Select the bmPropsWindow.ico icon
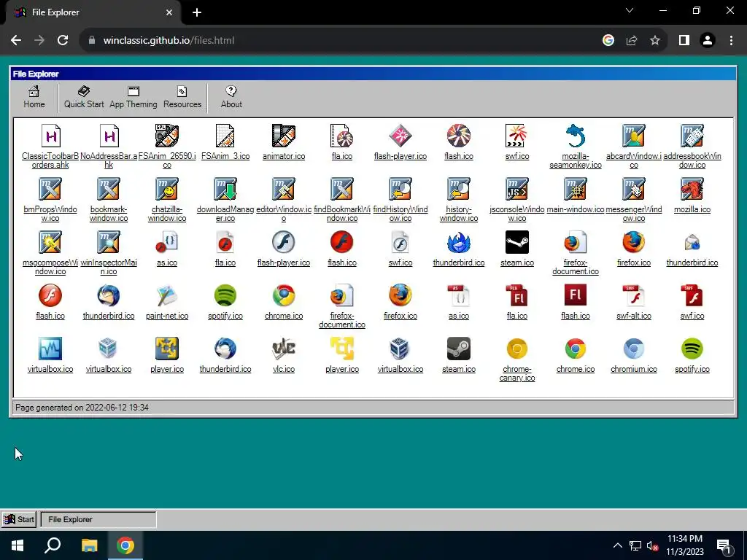The width and height of the screenshot is (747, 560). (50, 189)
